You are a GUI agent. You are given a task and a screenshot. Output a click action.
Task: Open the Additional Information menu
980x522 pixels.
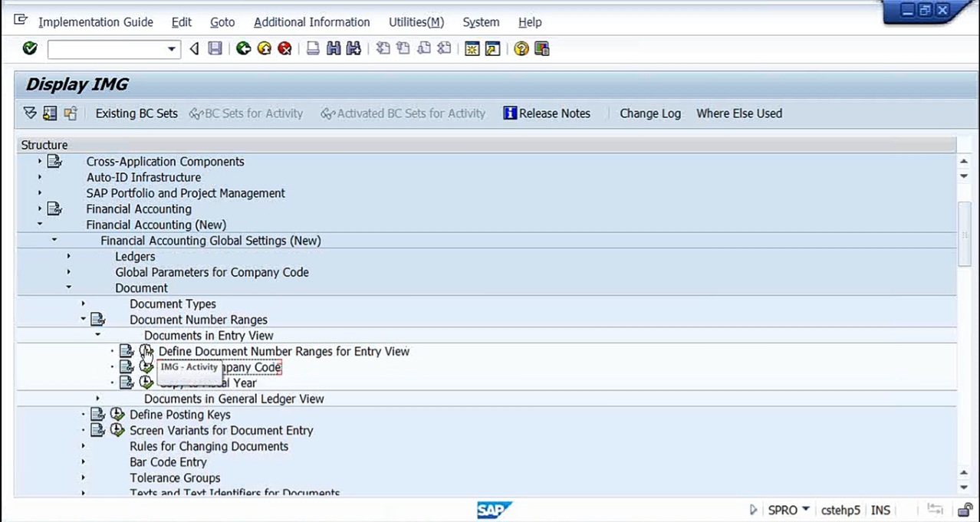[x=312, y=22]
